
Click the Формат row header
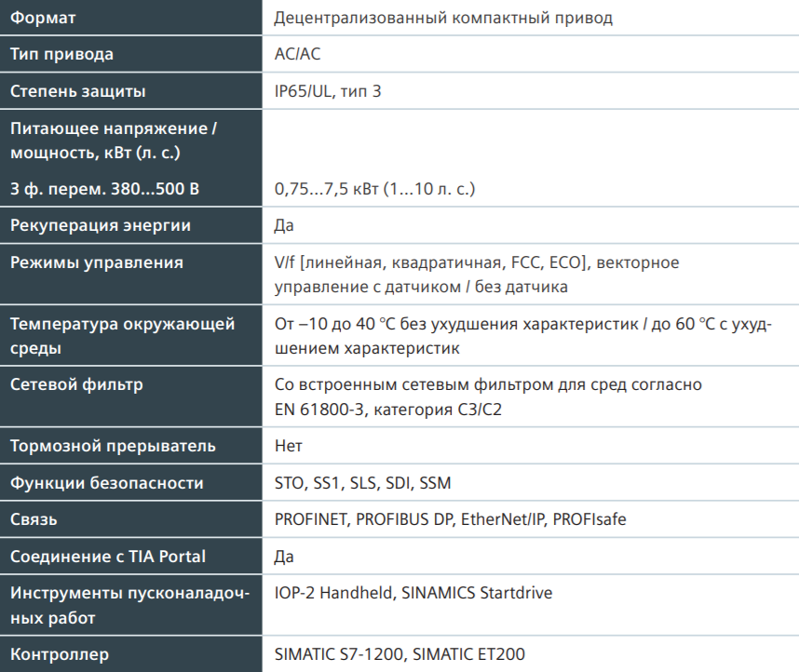pos(131,18)
